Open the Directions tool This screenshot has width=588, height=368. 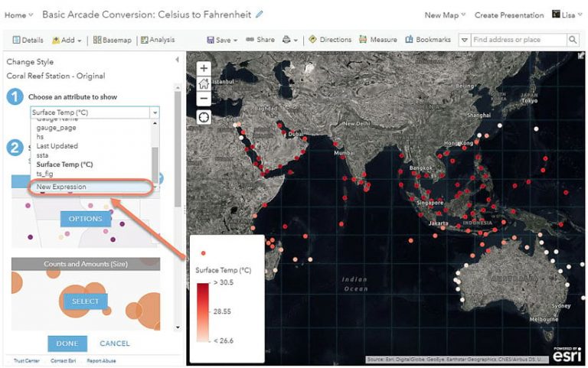tap(330, 40)
